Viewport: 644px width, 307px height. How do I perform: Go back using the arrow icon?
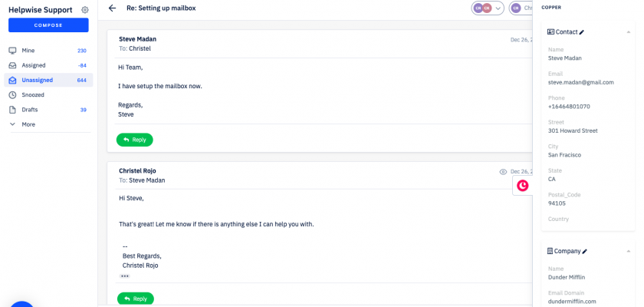tap(113, 8)
